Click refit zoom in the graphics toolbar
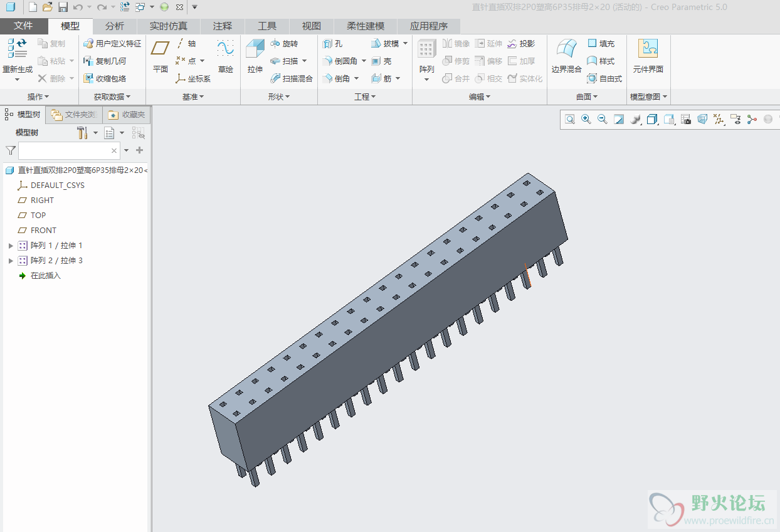The width and height of the screenshot is (780, 532). [x=570, y=119]
